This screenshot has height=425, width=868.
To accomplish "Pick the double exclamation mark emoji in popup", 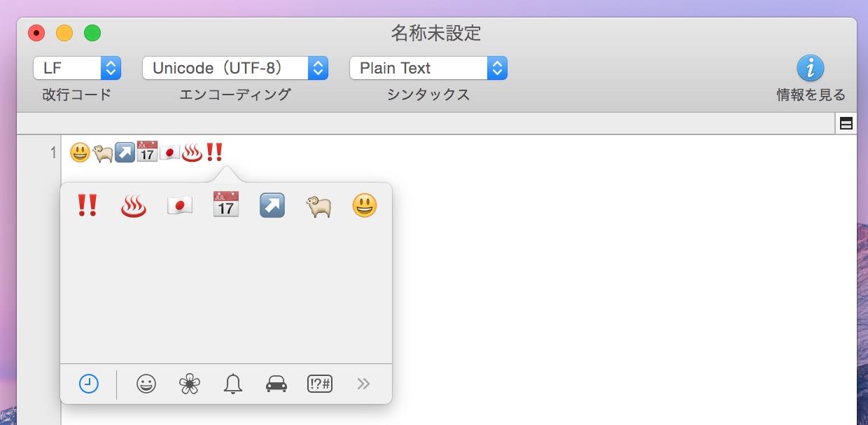I will [87, 205].
